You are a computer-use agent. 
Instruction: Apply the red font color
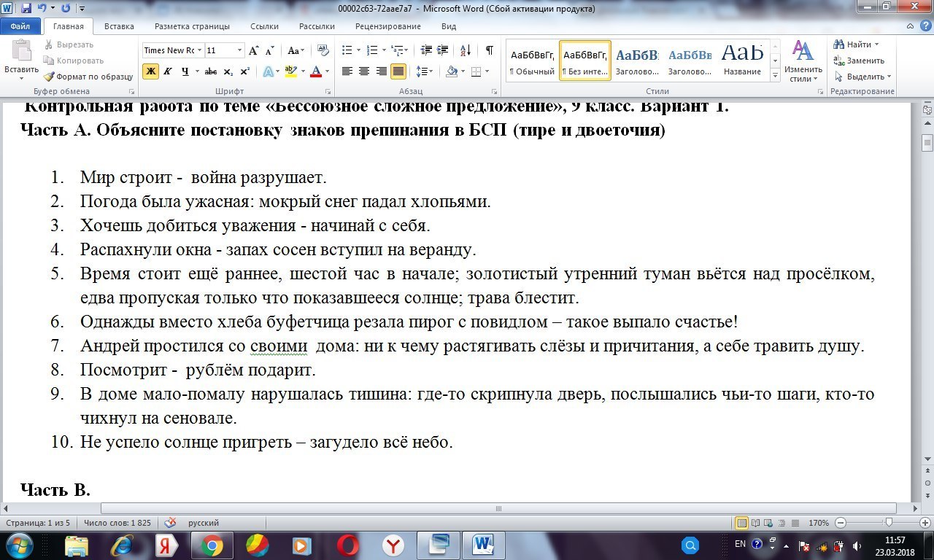(x=316, y=71)
